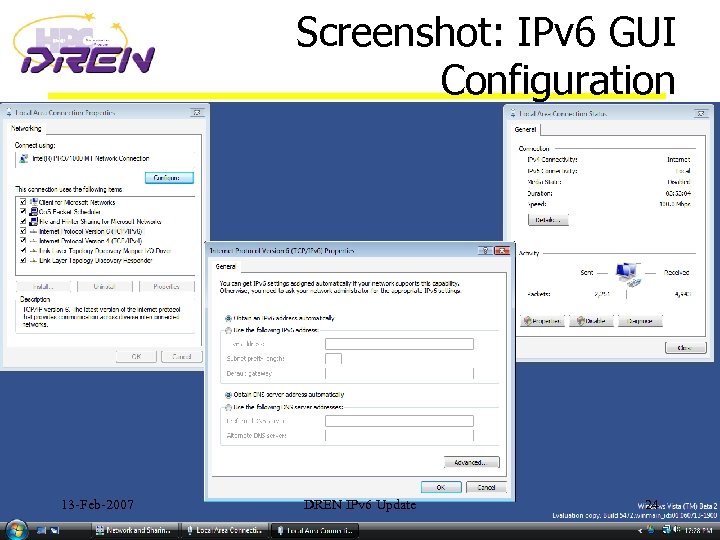Image resolution: width=720 pixels, height=540 pixels.
Task: Click the Connection Properties window title icon
Action: (x=9, y=112)
